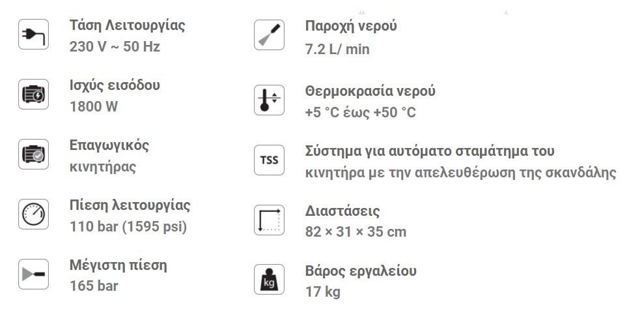Viewport: 644px width, 311px height.
Task: Click the '230 V ~ 50 Hz' value
Action: pyautogui.click(x=115, y=47)
